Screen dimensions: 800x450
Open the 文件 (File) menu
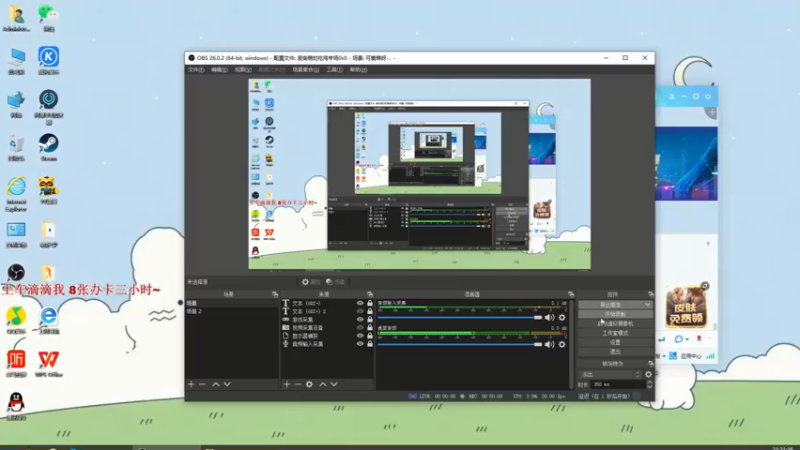pos(196,70)
